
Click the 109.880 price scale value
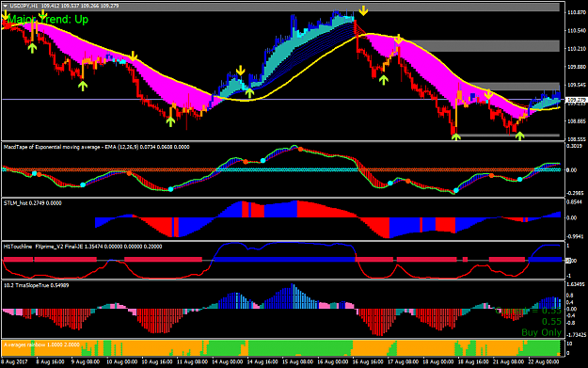577,67
